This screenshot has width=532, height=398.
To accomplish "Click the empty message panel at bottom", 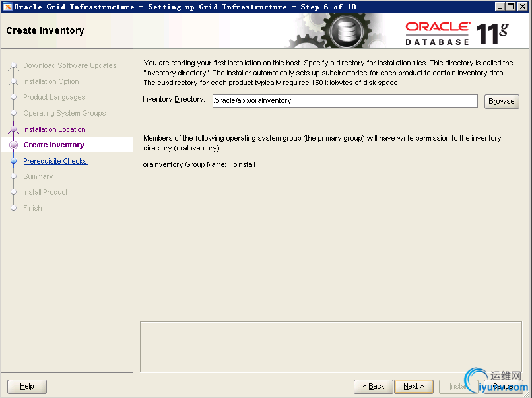I will 331,347.
